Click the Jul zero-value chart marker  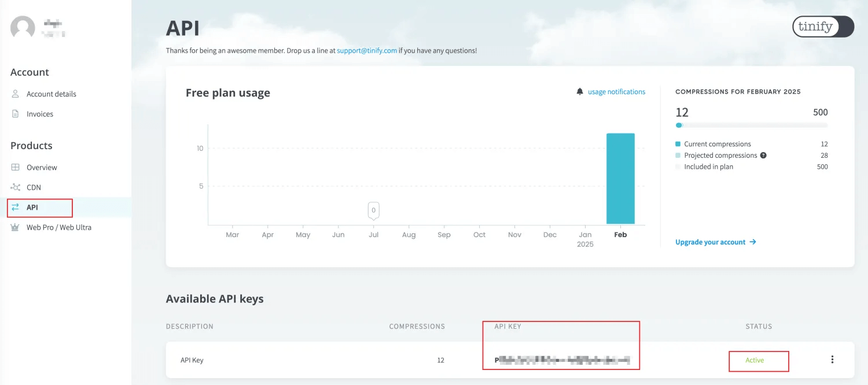coord(374,210)
